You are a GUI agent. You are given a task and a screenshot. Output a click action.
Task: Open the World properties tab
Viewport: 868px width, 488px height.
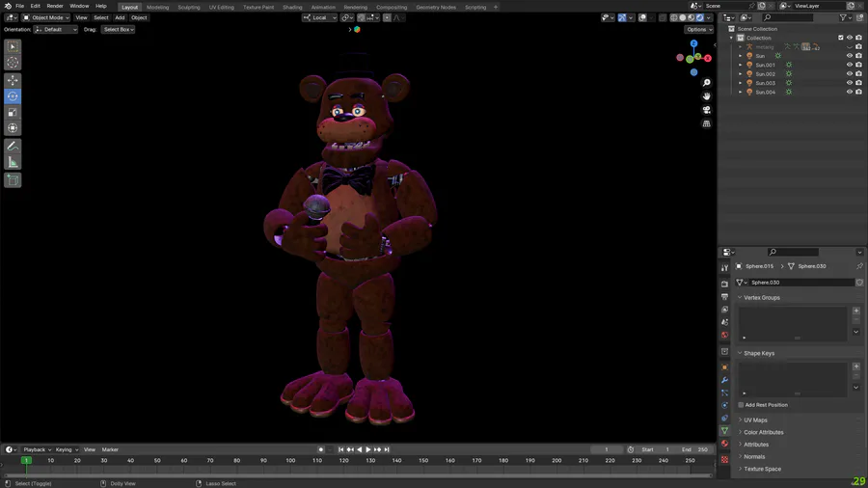(x=724, y=335)
